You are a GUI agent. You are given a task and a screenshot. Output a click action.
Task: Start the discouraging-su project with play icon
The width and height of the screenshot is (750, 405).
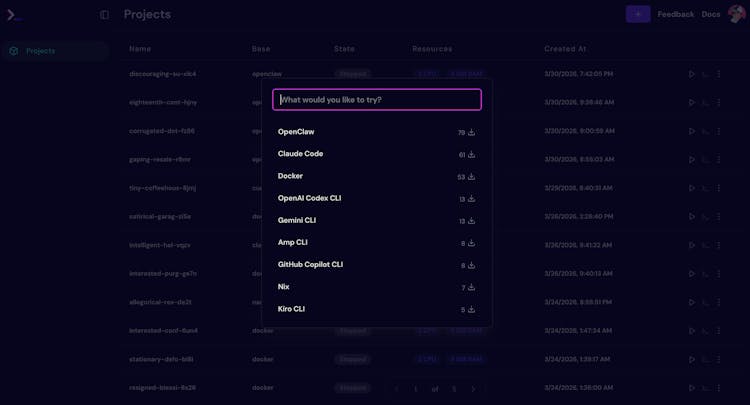click(x=691, y=74)
